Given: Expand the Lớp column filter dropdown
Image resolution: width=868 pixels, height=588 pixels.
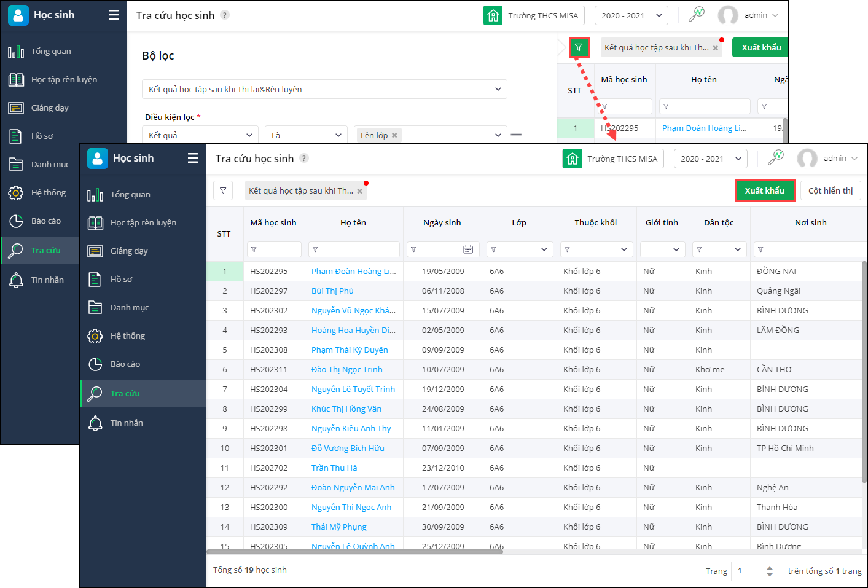Looking at the screenshot, I should click(544, 249).
